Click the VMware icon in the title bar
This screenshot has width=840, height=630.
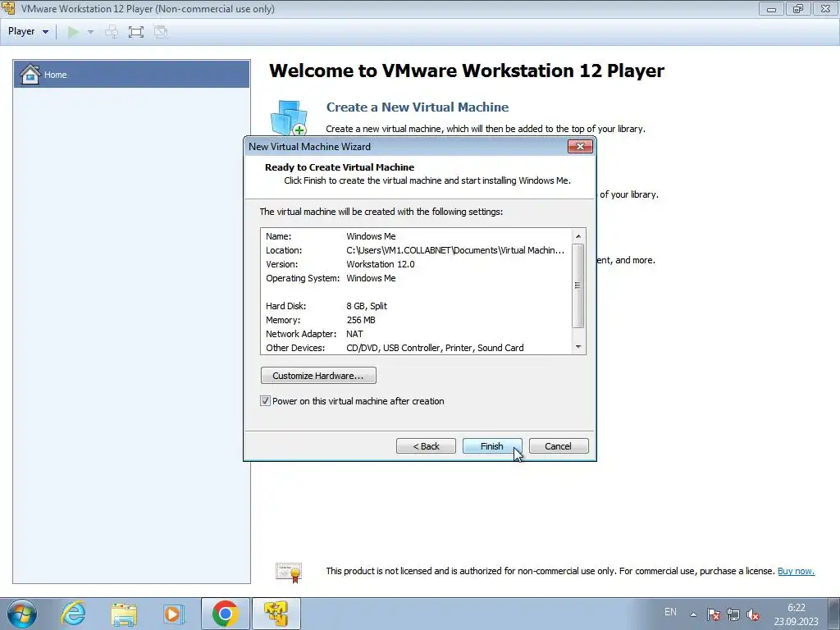click(x=8, y=8)
